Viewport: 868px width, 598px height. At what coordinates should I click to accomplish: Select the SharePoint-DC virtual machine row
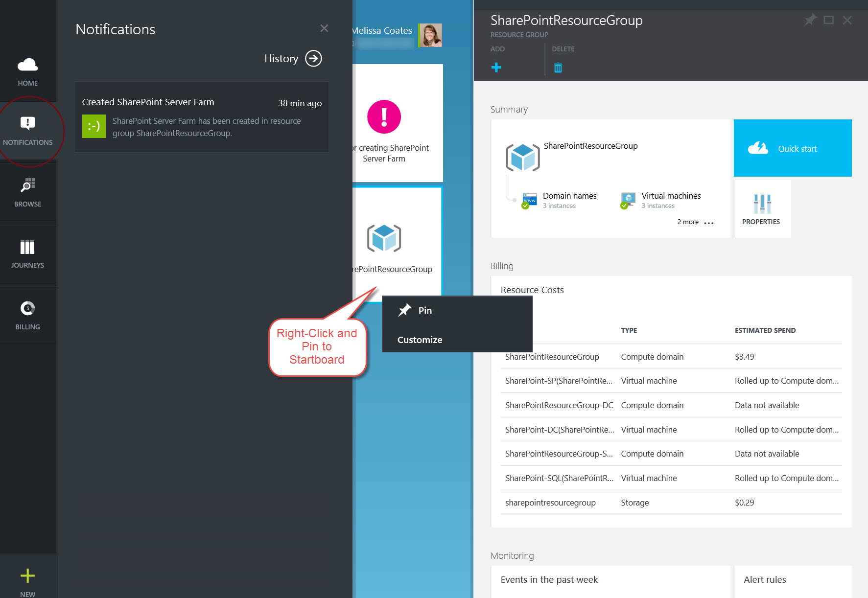(671, 430)
